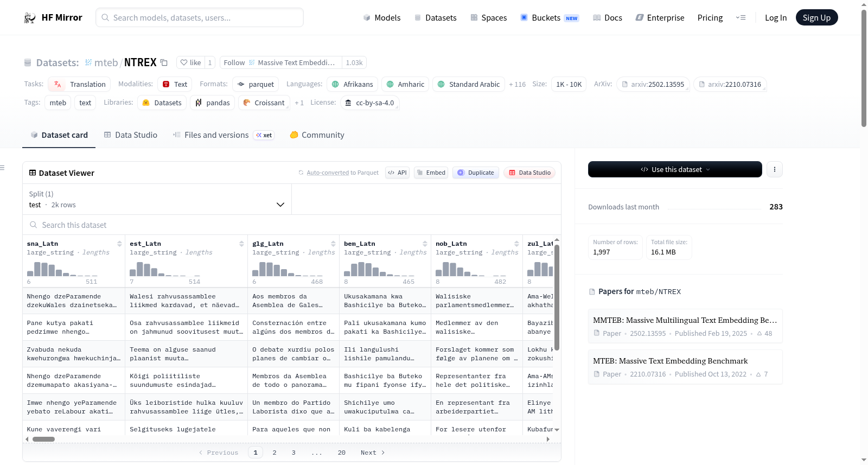Click the table's vertical scrollbar thumb
Screen dimensions: 868x465
[557, 297]
